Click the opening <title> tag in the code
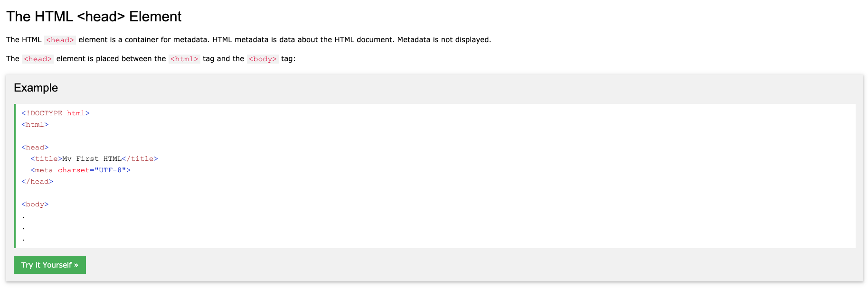 pyautogui.click(x=47, y=159)
